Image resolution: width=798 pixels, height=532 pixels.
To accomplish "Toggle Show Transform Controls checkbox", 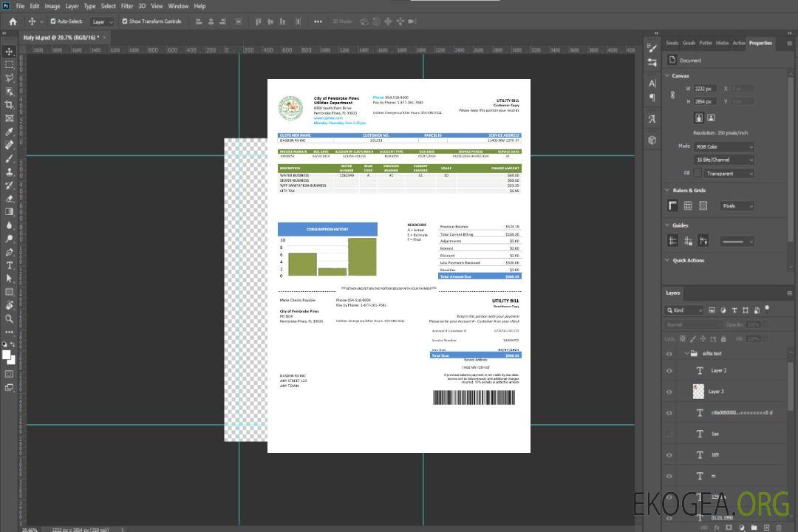I will 125,21.
